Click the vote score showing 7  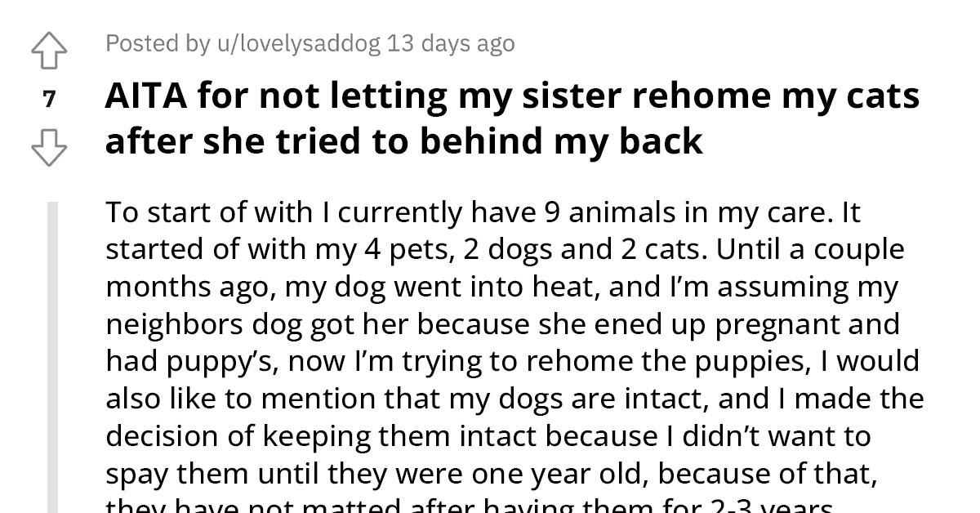(x=49, y=100)
